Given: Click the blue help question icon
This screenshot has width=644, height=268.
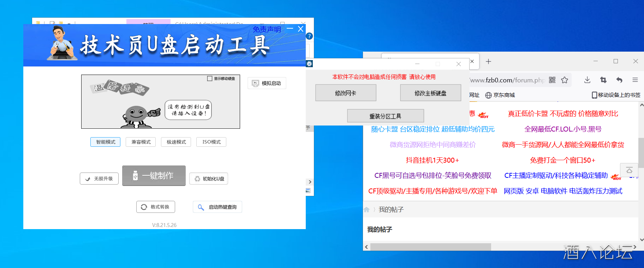Looking at the screenshot, I should tap(309, 36).
